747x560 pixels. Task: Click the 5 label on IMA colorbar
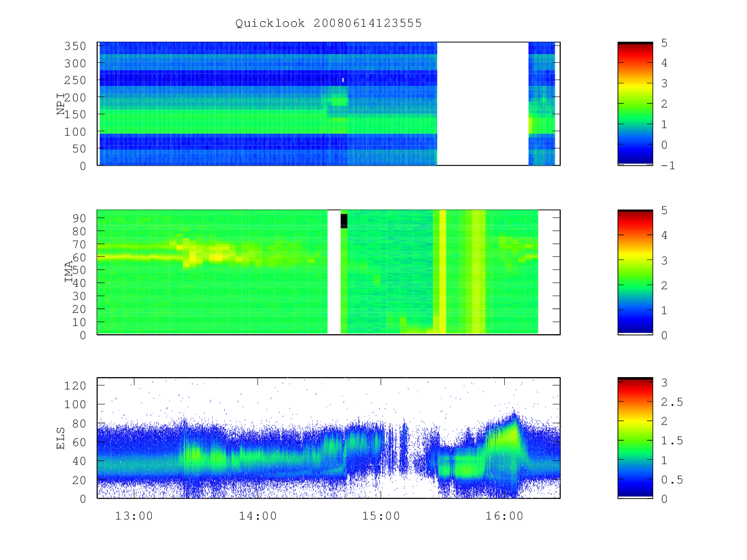point(664,210)
